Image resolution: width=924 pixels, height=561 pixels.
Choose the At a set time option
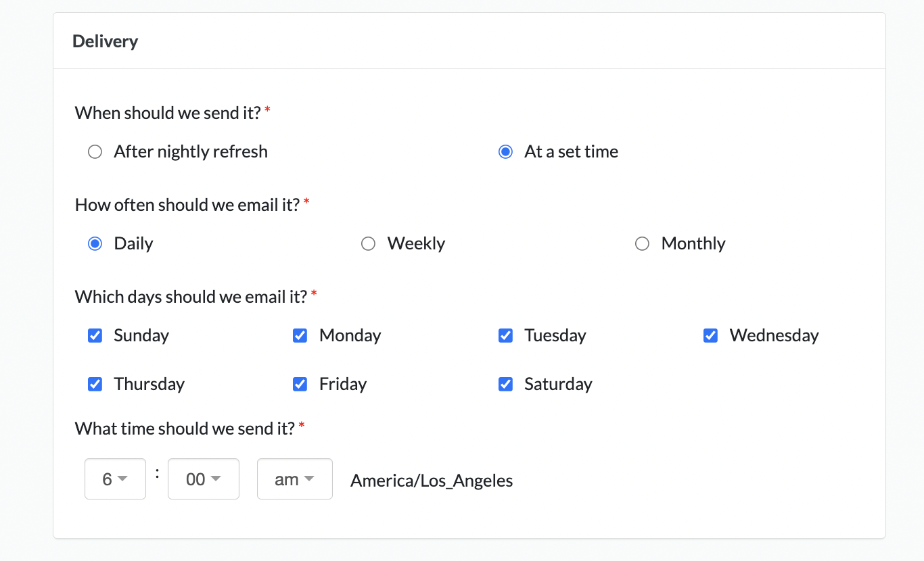pos(505,152)
